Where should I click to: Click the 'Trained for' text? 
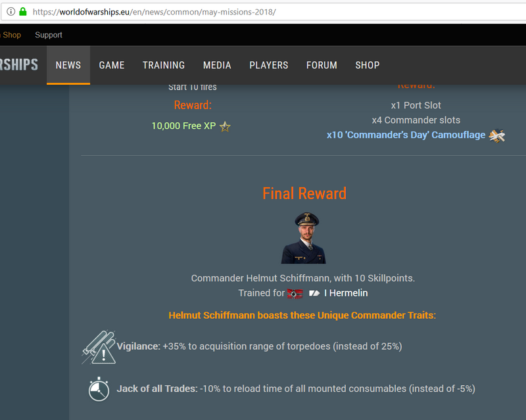(x=261, y=293)
